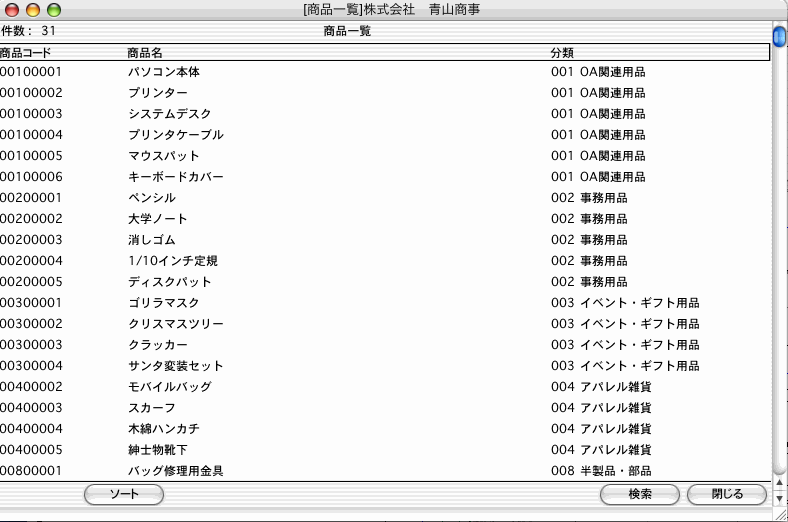The width and height of the screenshot is (788, 522).
Task: Click the 分類 column header
Action: [562, 52]
